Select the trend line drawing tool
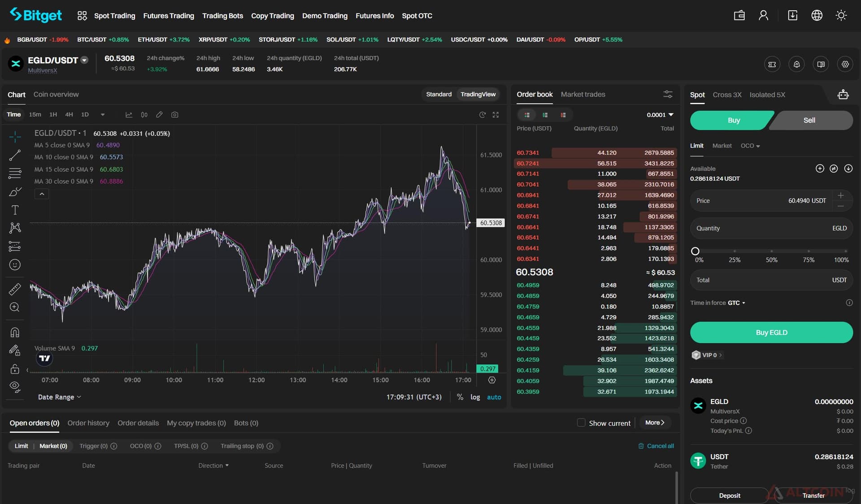 click(x=15, y=155)
